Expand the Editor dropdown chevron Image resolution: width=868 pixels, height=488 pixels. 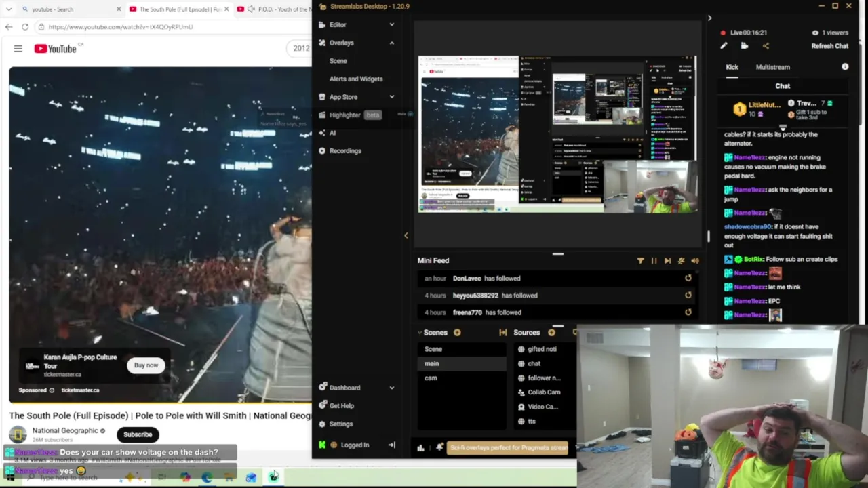[x=391, y=24]
